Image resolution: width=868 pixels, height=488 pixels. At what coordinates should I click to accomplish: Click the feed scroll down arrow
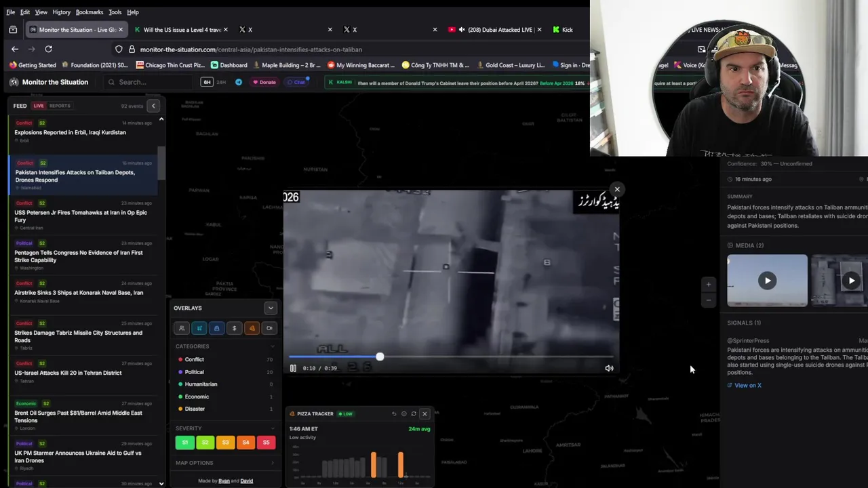point(161,483)
